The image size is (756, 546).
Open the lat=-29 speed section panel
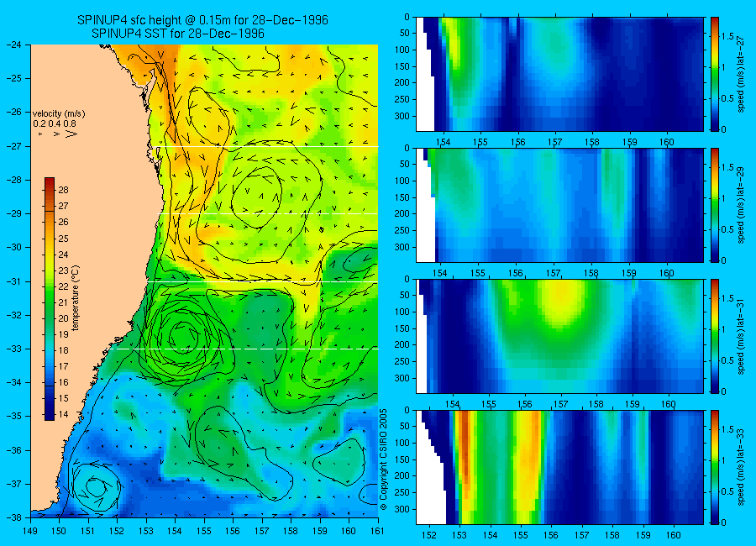coord(559,205)
